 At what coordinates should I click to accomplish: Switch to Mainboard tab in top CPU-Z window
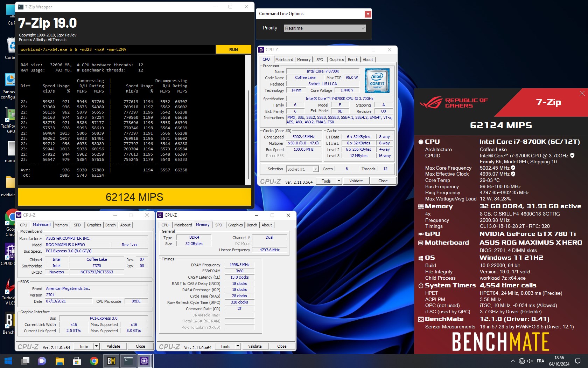coord(284,60)
